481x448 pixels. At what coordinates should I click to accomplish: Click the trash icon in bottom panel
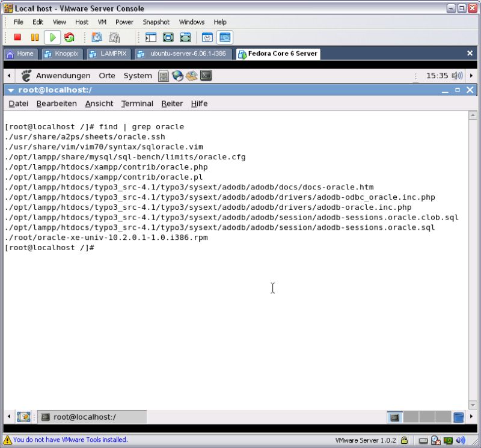459,417
